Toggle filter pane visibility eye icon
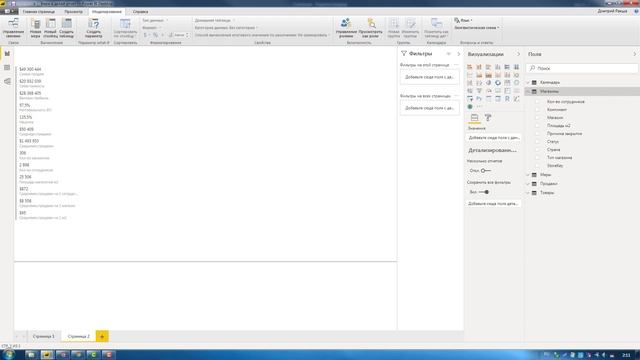Viewport: 640px width, 360px height. pyautogui.click(x=449, y=54)
